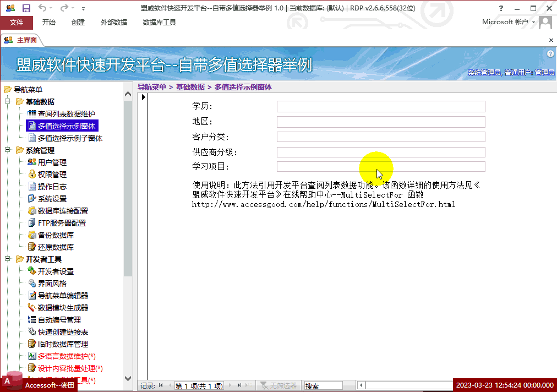Click the 多值选择示例窗体 form icon
557x392 pixels.
[x=32, y=126]
